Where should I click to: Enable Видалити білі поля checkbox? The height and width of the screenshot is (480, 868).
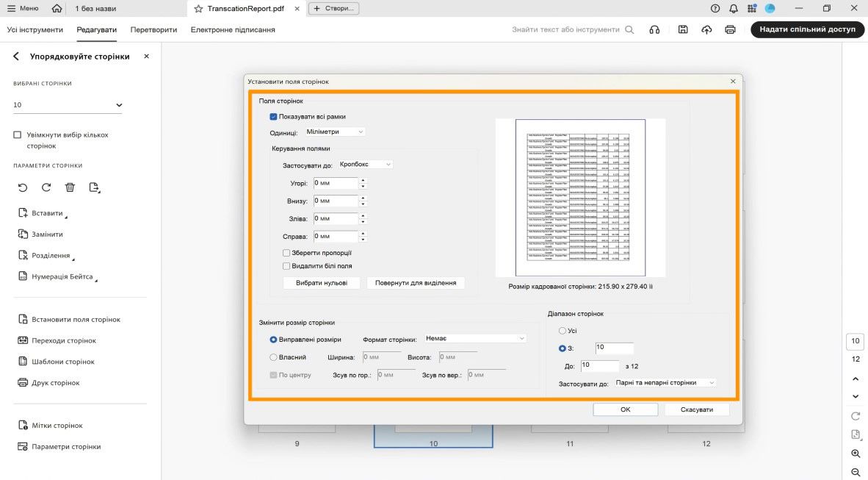point(286,266)
